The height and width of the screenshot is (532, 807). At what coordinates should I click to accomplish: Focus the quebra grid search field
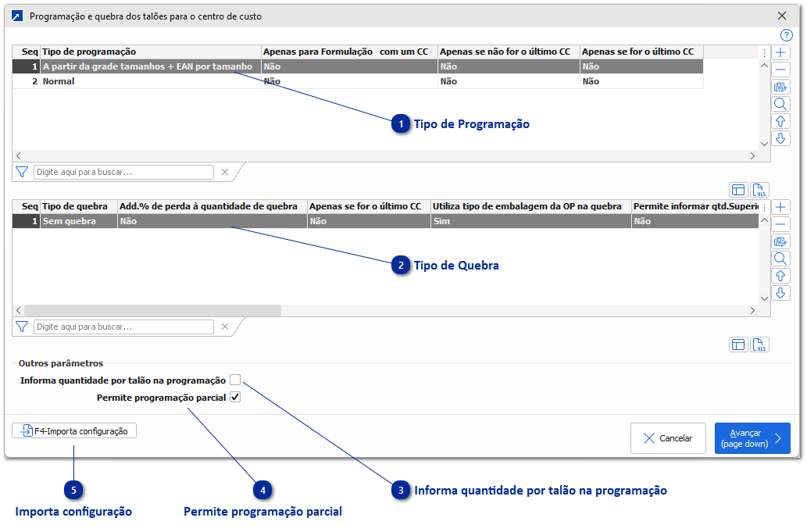click(123, 327)
